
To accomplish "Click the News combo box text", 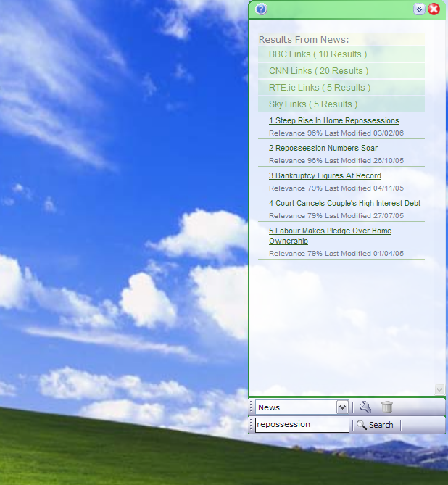I will pyautogui.click(x=269, y=407).
